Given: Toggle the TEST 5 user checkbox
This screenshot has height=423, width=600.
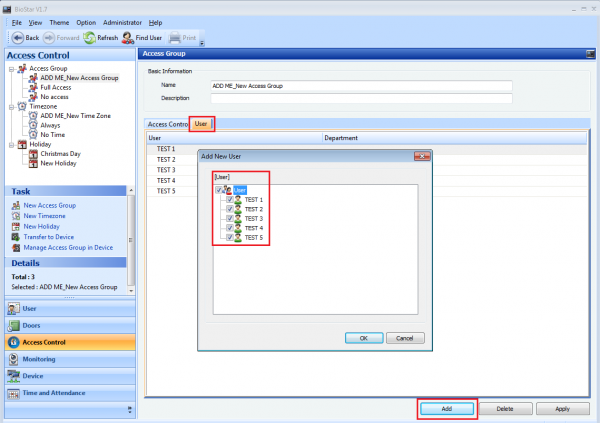Looking at the screenshot, I should [x=229, y=237].
